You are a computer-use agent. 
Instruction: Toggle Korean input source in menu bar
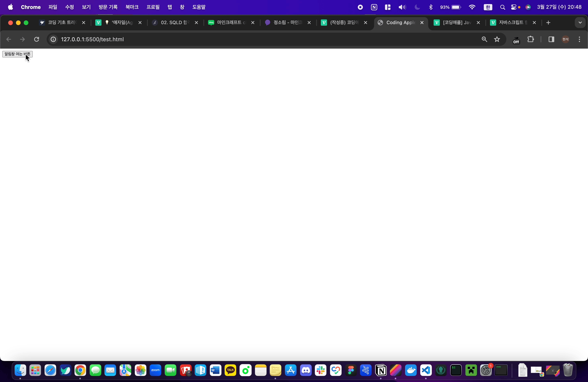pyautogui.click(x=488, y=7)
